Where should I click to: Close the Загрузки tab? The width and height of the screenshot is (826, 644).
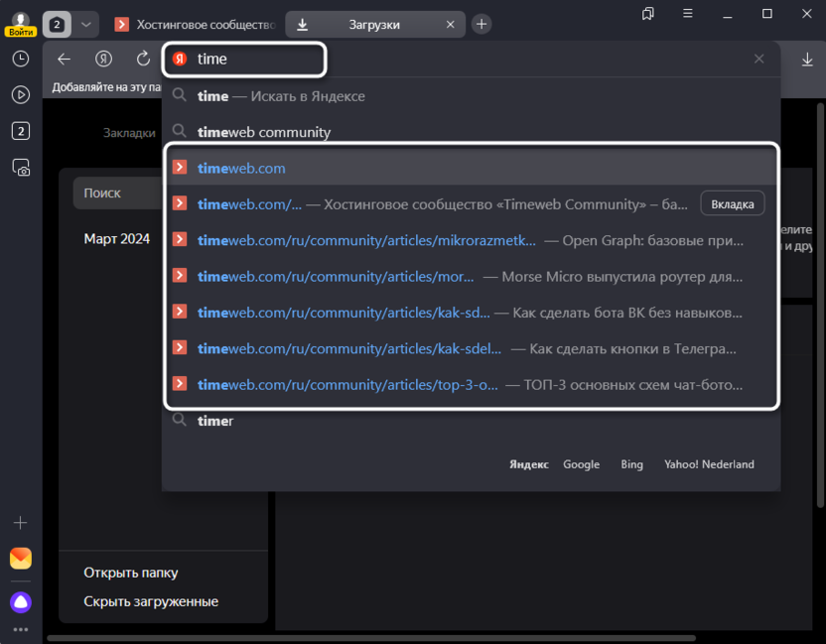[451, 24]
